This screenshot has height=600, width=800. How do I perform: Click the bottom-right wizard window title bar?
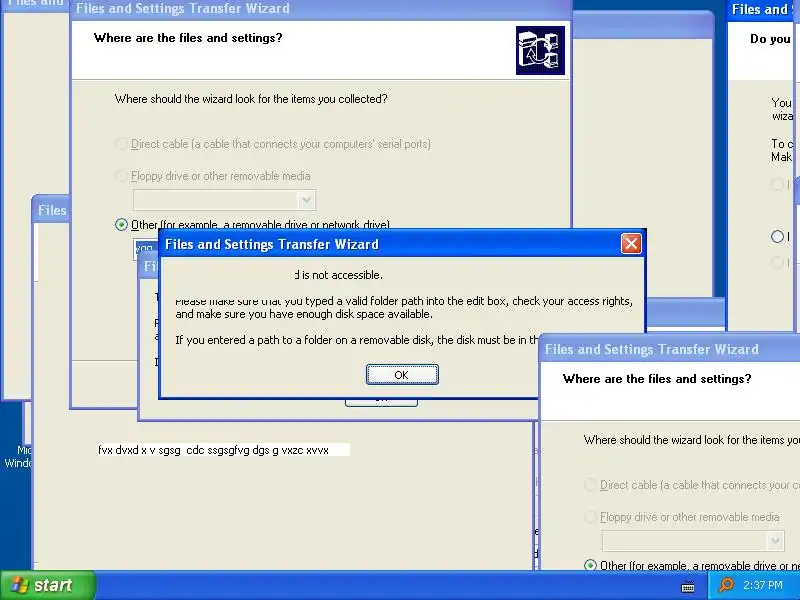click(669, 349)
